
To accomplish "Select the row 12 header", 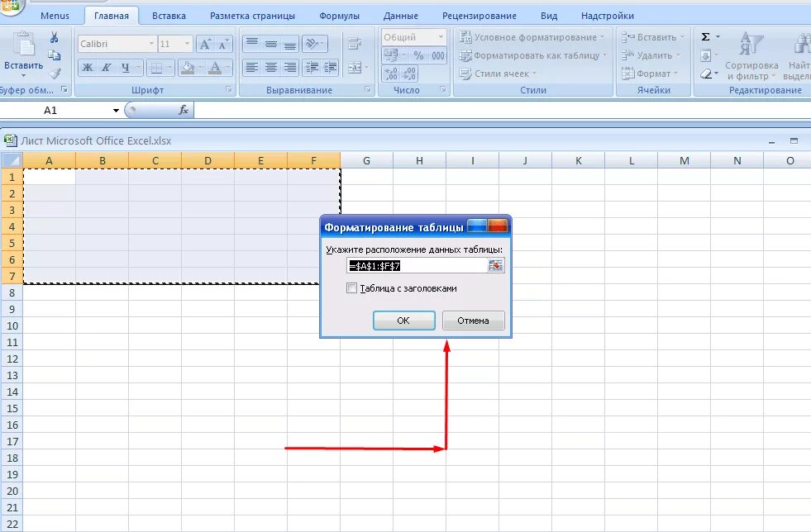I will [12, 359].
